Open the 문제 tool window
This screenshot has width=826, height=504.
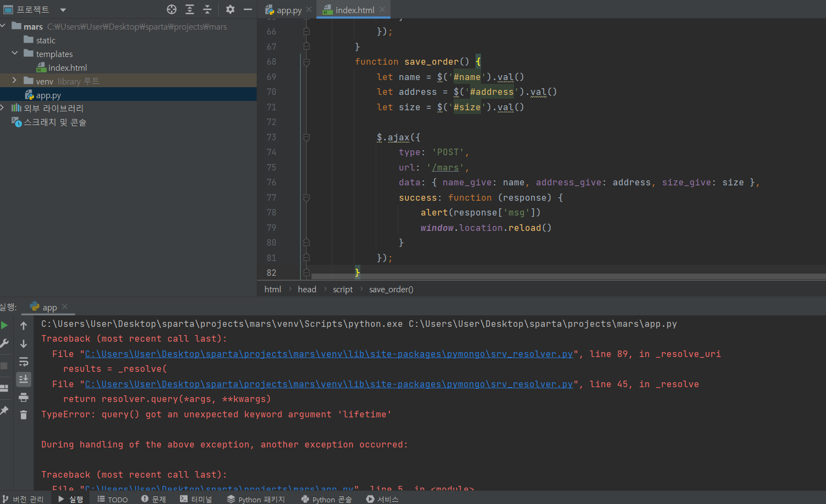point(154,499)
